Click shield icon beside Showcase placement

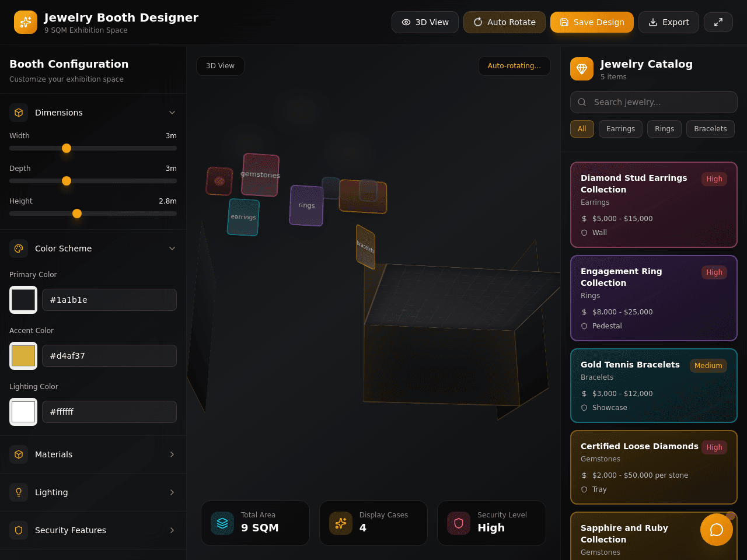[x=584, y=408]
